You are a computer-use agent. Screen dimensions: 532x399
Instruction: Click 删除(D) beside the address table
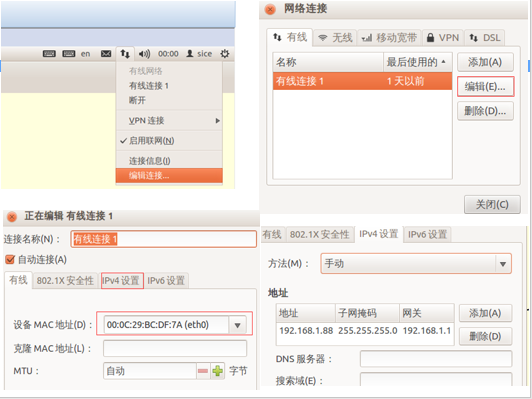tap(485, 336)
